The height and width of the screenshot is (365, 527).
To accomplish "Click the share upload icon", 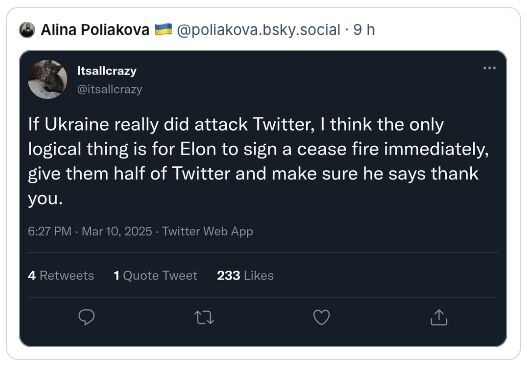I will point(439,317).
